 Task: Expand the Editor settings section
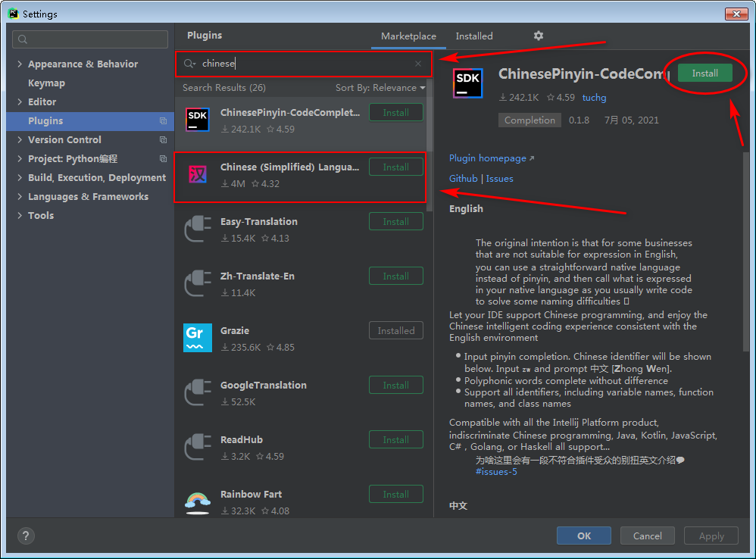tap(20, 101)
